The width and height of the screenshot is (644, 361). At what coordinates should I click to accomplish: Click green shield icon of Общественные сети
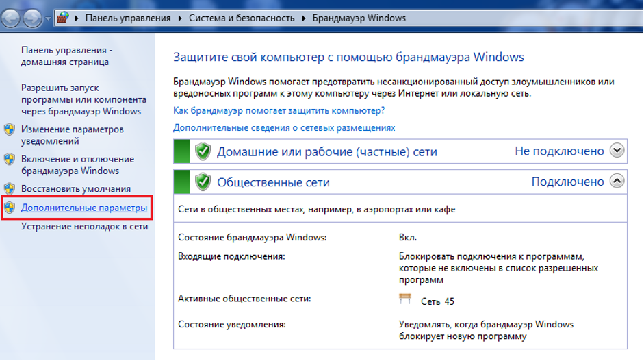pyautogui.click(x=203, y=182)
